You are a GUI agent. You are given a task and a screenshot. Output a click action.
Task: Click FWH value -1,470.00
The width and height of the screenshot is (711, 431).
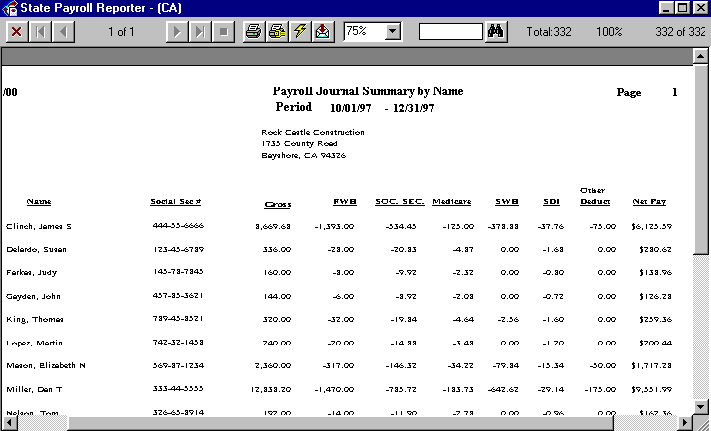[x=334, y=389]
